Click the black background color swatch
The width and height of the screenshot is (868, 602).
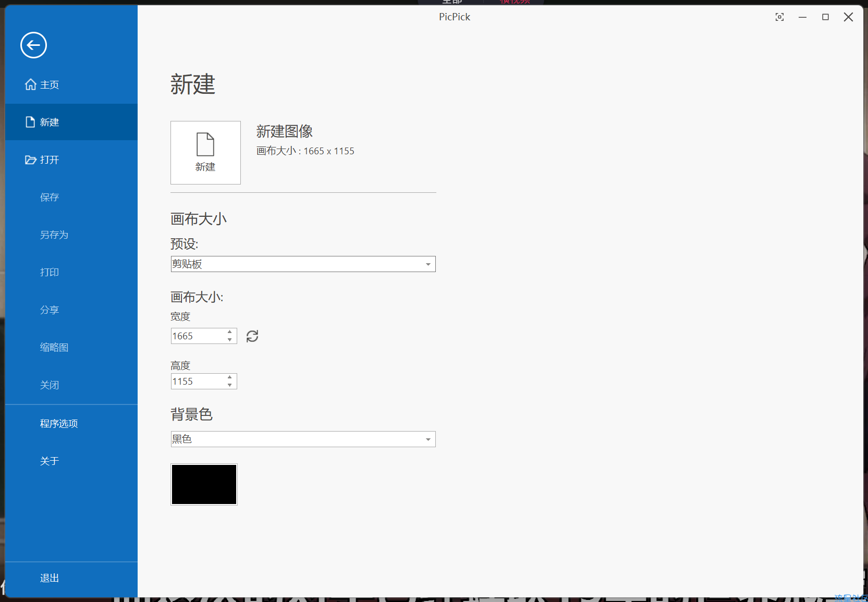pyautogui.click(x=204, y=484)
